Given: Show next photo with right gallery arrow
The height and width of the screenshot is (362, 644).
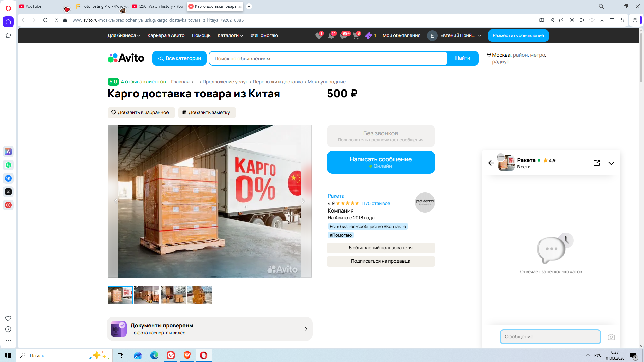Looking at the screenshot, I should pyautogui.click(x=303, y=201).
